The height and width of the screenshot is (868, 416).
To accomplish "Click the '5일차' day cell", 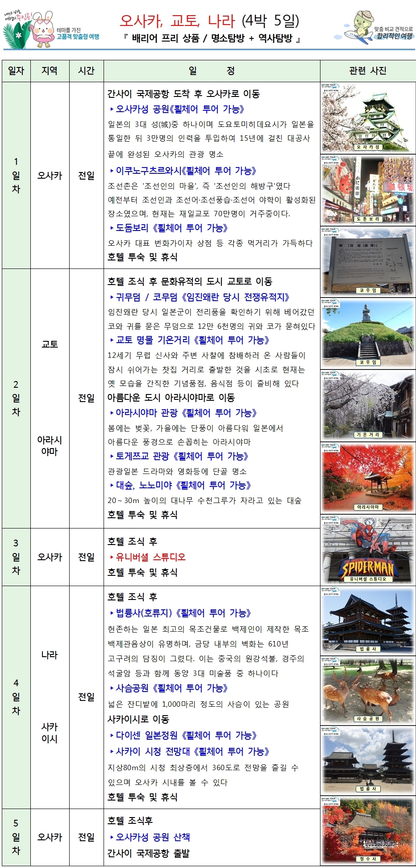I will click(17, 837).
